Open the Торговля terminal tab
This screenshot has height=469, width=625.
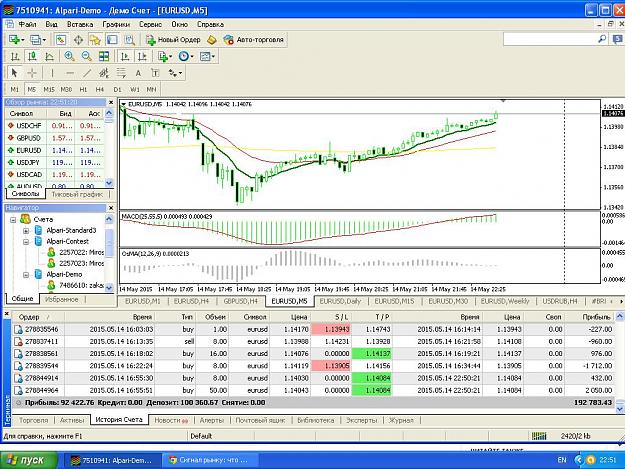(x=33, y=420)
